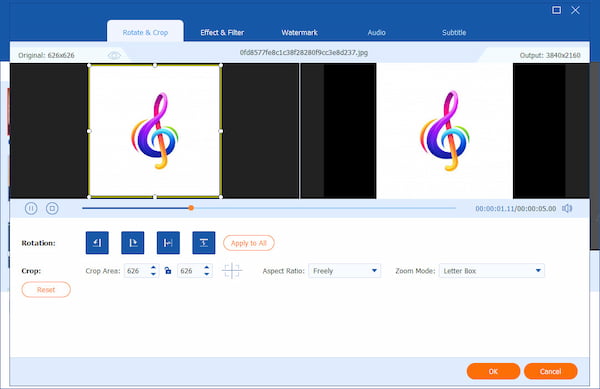
Task: Increase the crop height value
Action: 207,267
